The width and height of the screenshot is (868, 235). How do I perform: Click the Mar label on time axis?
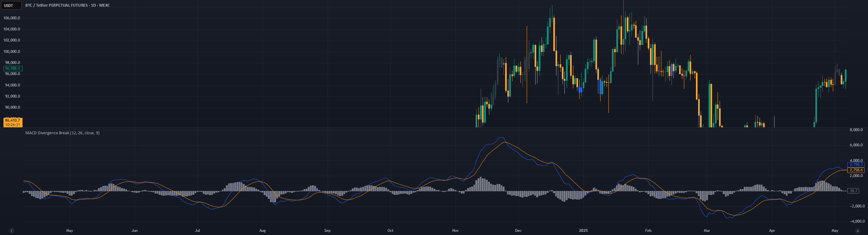point(707,231)
